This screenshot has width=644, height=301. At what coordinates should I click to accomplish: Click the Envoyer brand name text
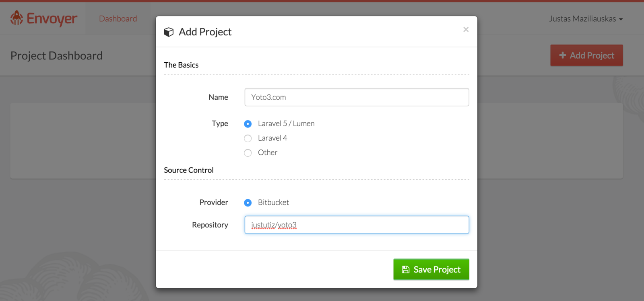52,19
